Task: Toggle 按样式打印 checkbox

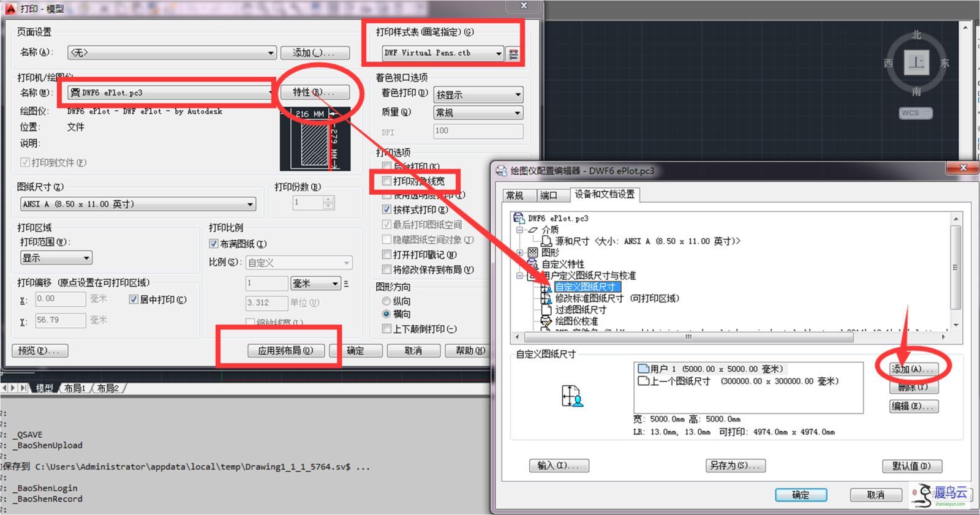Action: [386, 209]
